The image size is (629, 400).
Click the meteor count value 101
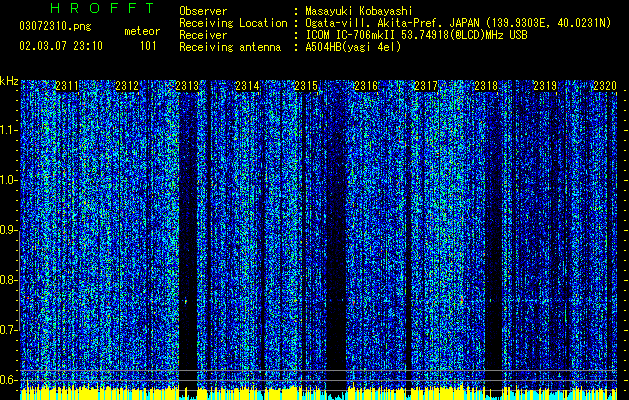click(x=148, y=46)
